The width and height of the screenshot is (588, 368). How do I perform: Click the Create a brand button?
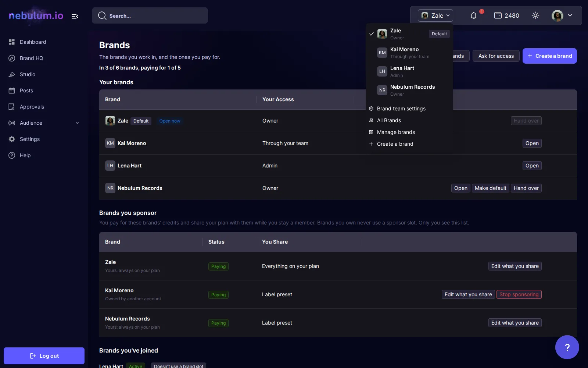point(550,56)
